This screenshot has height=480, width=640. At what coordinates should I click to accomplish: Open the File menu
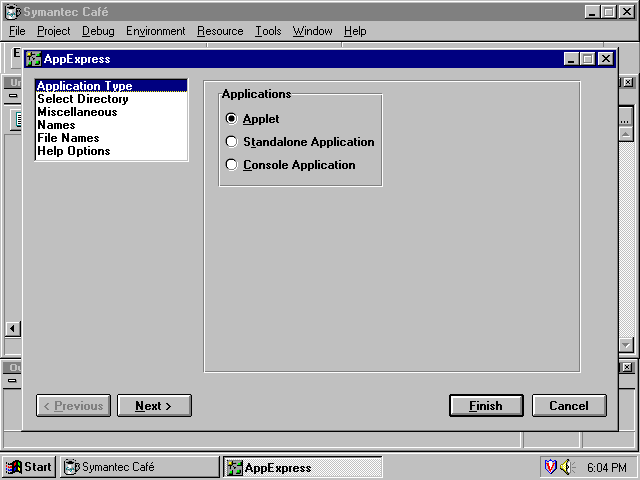[x=17, y=31]
